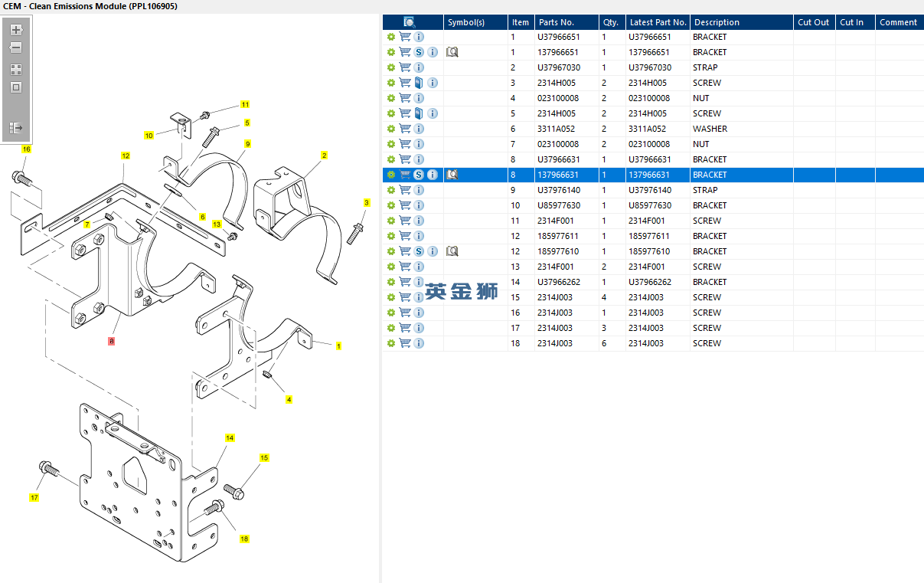Add STRAP U37967030 to shopping cart
The height and width of the screenshot is (583, 924).
(405, 67)
